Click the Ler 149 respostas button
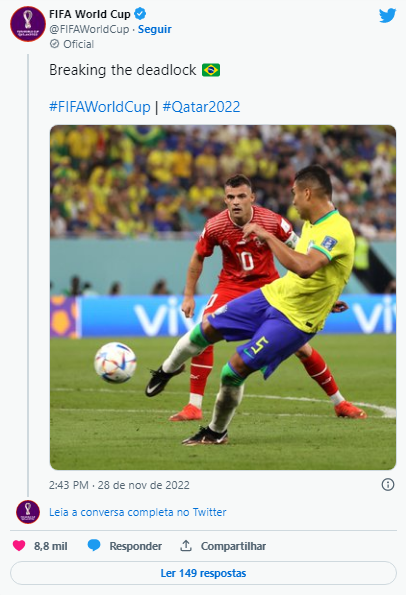The width and height of the screenshot is (406, 595). point(203,573)
